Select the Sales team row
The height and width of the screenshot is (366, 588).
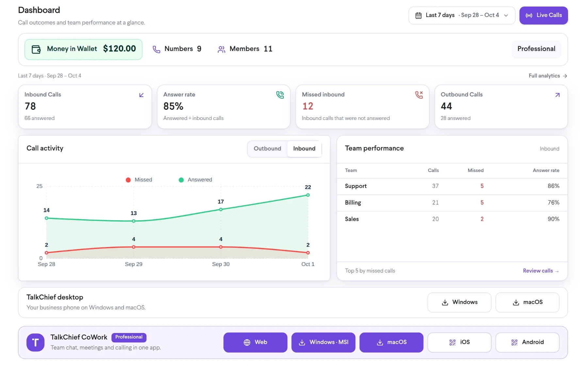point(452,219)
